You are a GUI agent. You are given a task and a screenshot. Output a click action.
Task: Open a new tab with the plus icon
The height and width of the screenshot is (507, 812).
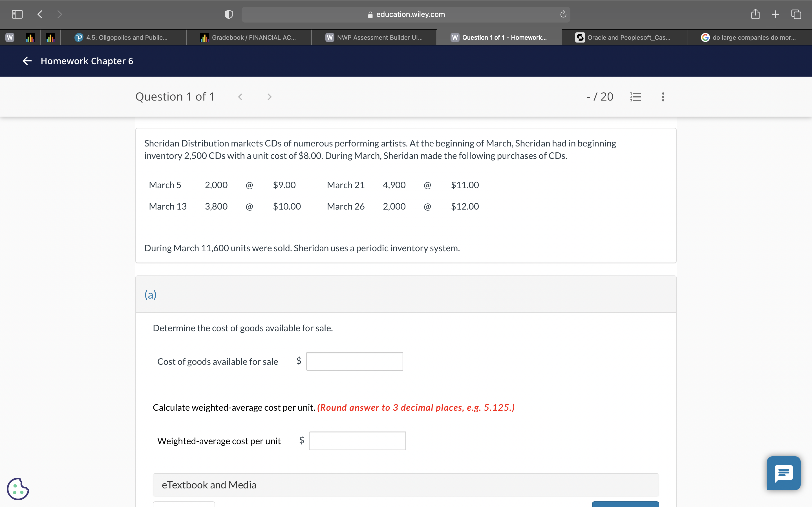pyautogui.click(x=775, y=14)
